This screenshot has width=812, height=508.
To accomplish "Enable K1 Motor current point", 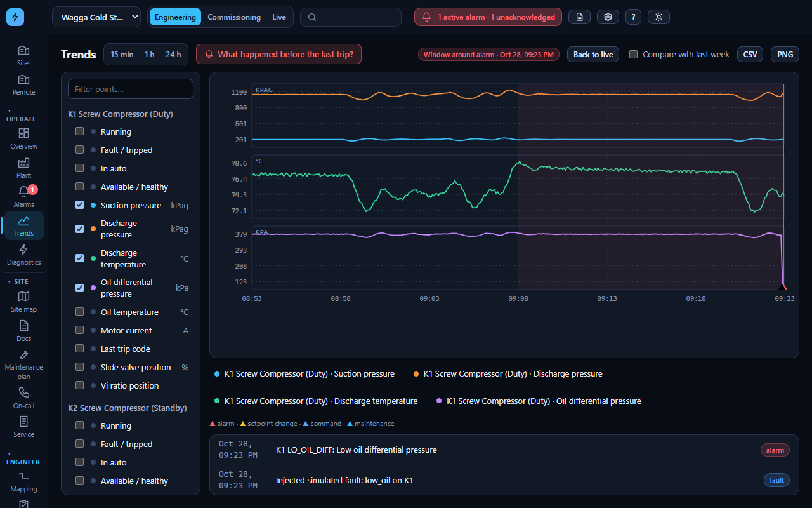I will click(x=80, y=330).
